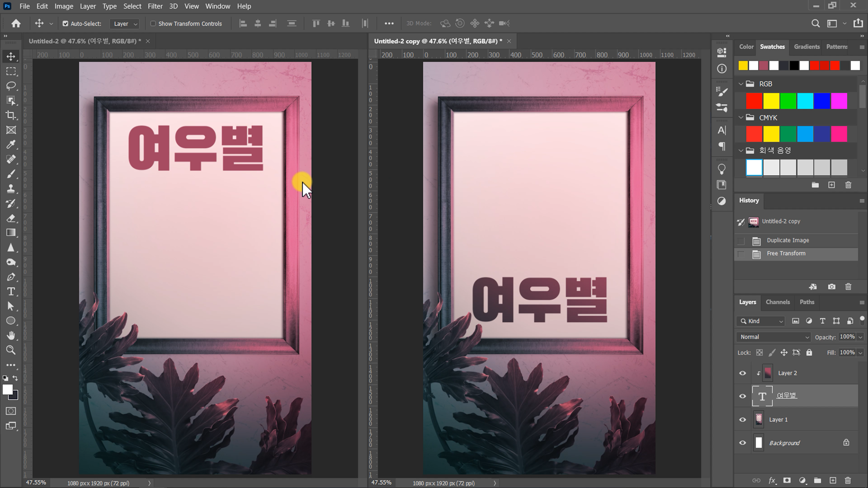Select the Crop tool
Screen dimensions: 868x488
click(11, 115)
